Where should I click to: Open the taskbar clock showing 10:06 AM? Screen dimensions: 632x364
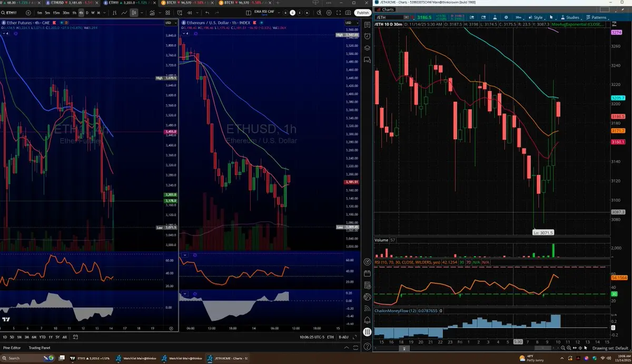point(623,358)
